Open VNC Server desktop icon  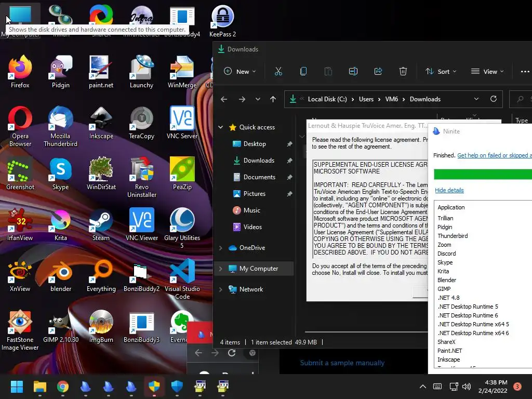click(182, 123)
